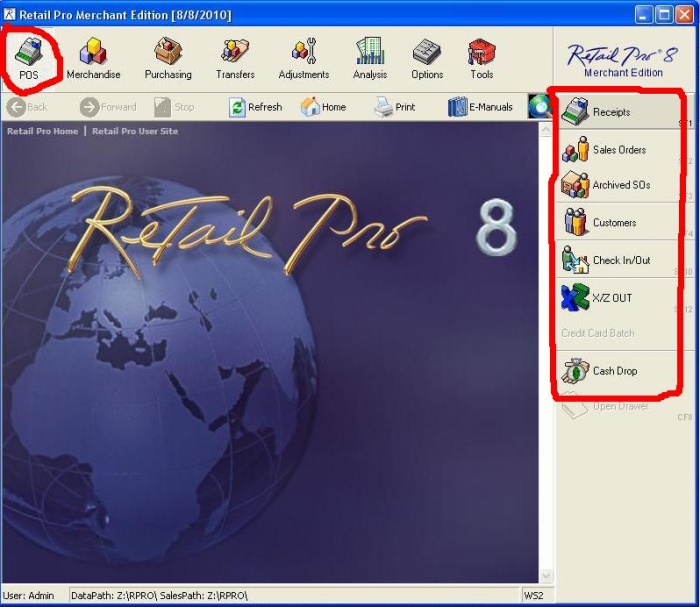Click the Back navigation button

coord(27,107)
